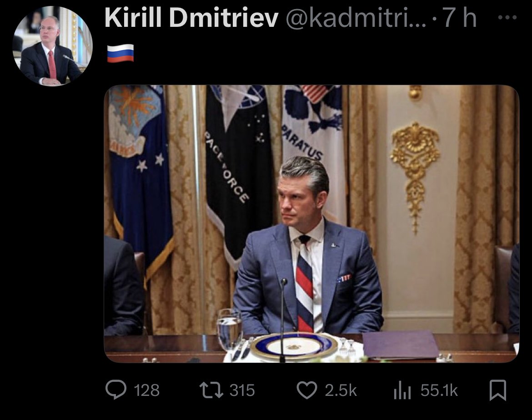Click the repost arrows icon
This screenshot has width=532, height=420.
coord(211,390)
